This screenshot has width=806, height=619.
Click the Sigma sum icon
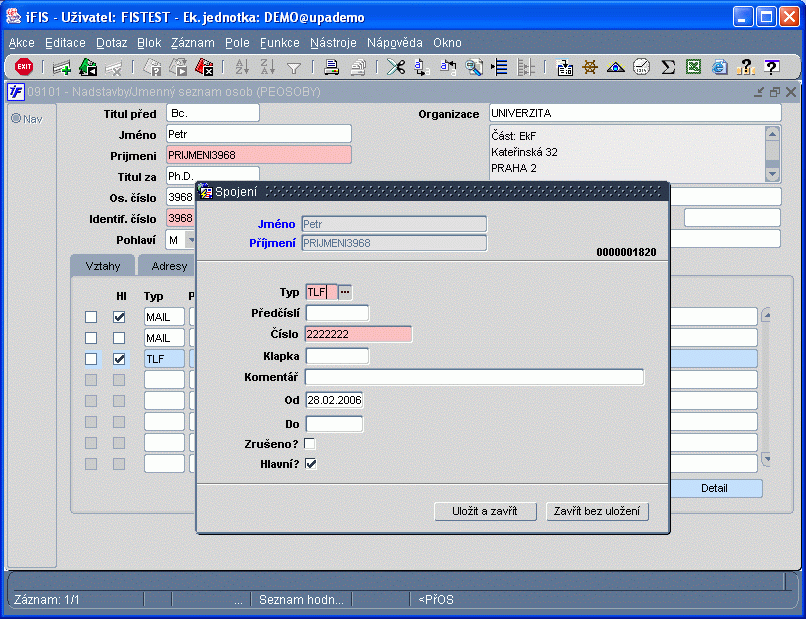coord(668,67)
